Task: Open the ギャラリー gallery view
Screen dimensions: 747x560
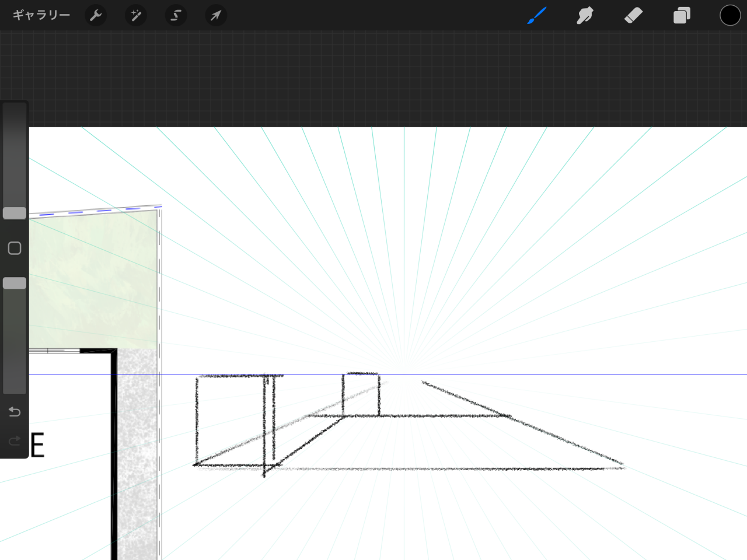Action: (41, 15)
